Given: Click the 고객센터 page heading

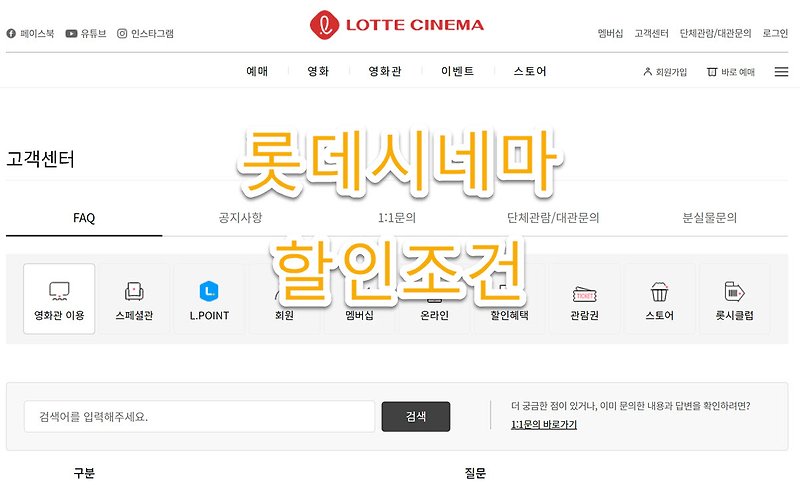Looking at the screenshot, I should [x=40, y=159].
